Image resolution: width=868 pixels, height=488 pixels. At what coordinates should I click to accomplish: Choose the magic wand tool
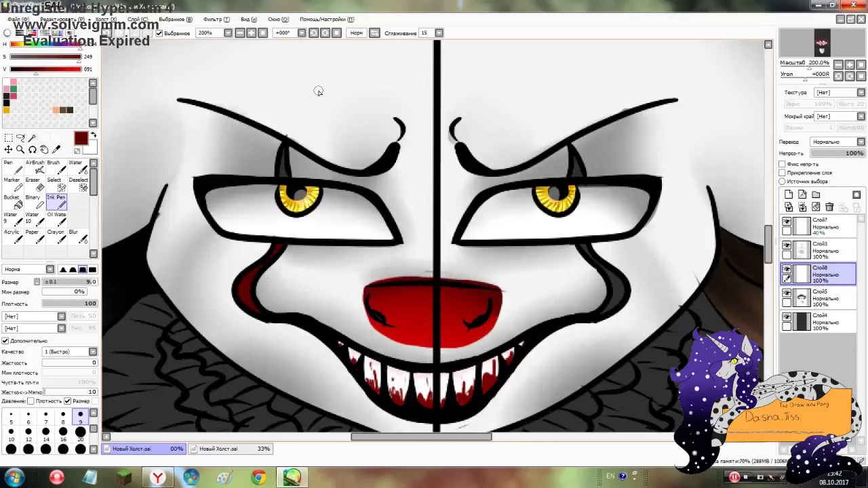pyautogui.click(x=33, y=138)
